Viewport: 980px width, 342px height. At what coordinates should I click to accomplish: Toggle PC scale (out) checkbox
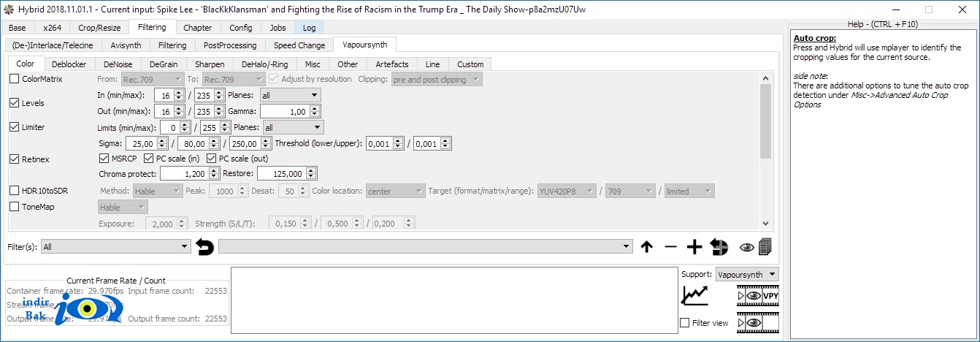click(x=213, y=159)
